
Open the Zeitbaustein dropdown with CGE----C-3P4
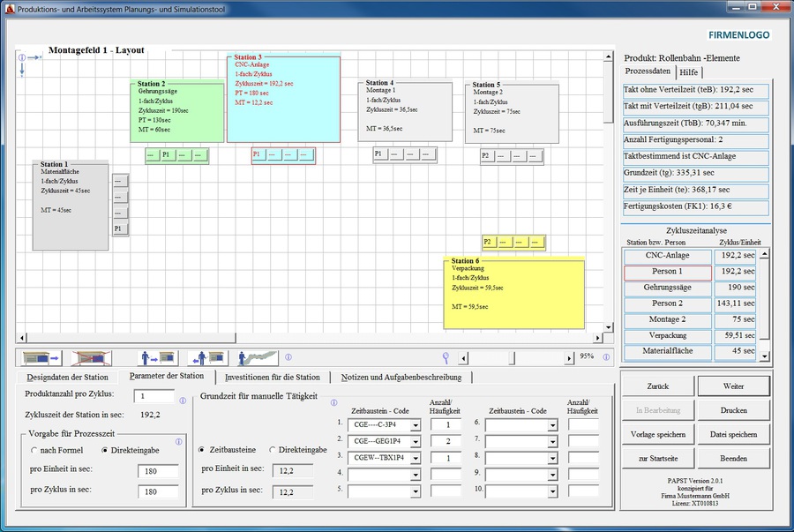pyautogui.click(x=415, y=425)
